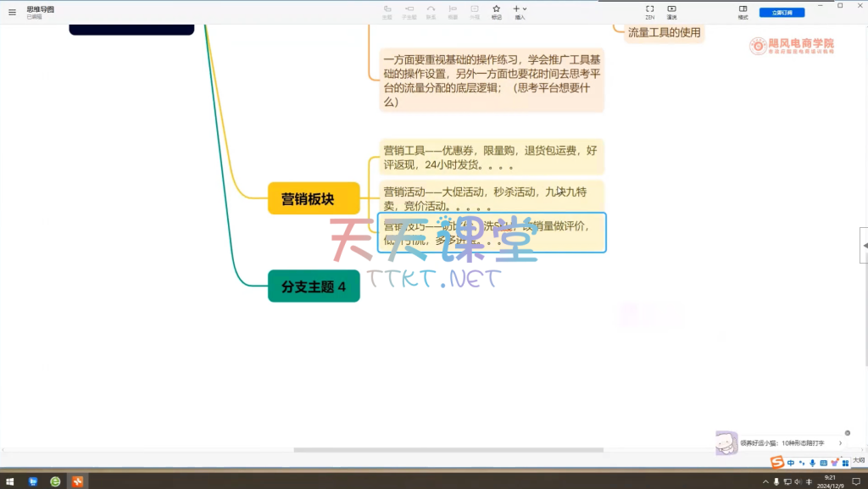Close the Sogou cat adoption popup

(847, 433)
